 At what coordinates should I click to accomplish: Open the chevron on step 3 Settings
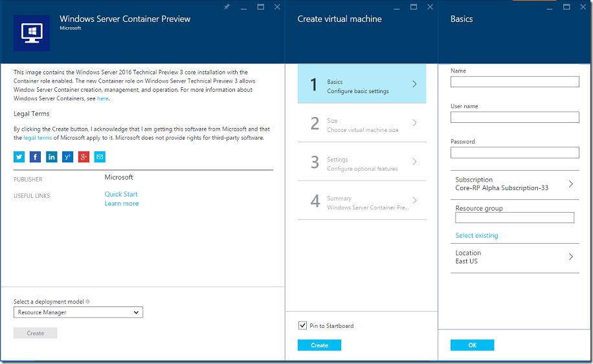(414, 162)
